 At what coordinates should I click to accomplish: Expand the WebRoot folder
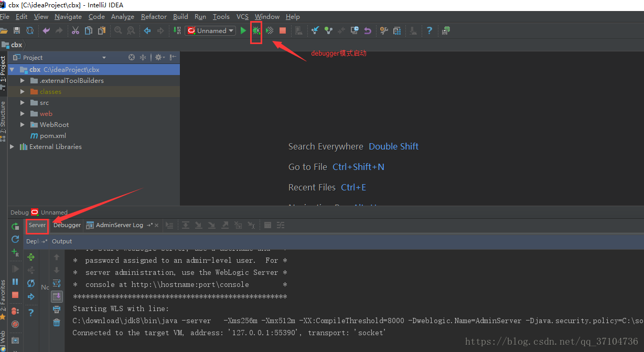pos(22,125)
